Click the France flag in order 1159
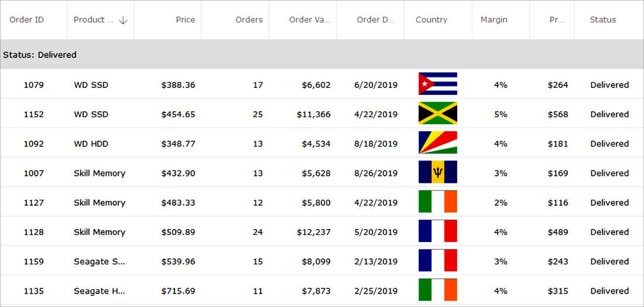Screen dimensions: 644x307 click(x=438, y=260)
